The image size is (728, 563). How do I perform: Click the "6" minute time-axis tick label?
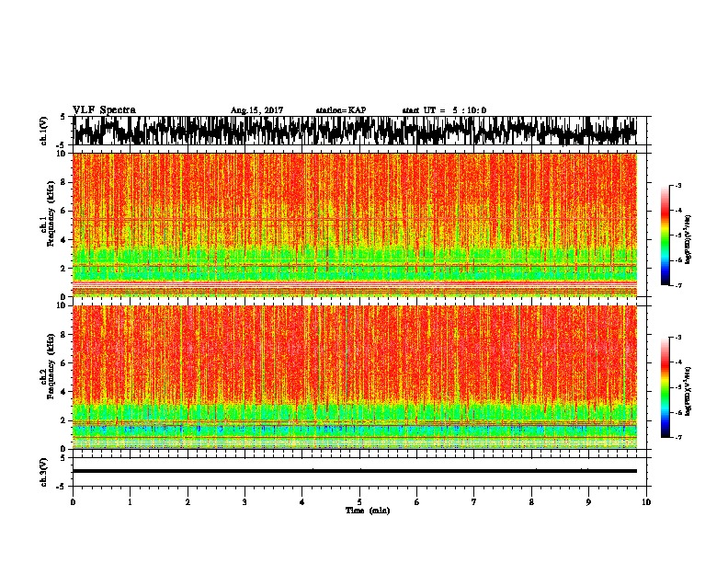click(x=417, y=502)
